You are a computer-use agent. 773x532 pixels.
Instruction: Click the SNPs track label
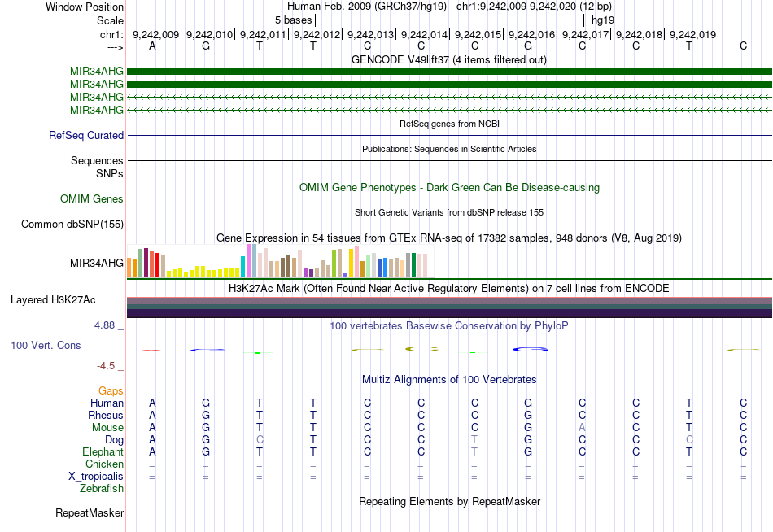(110, 173)
